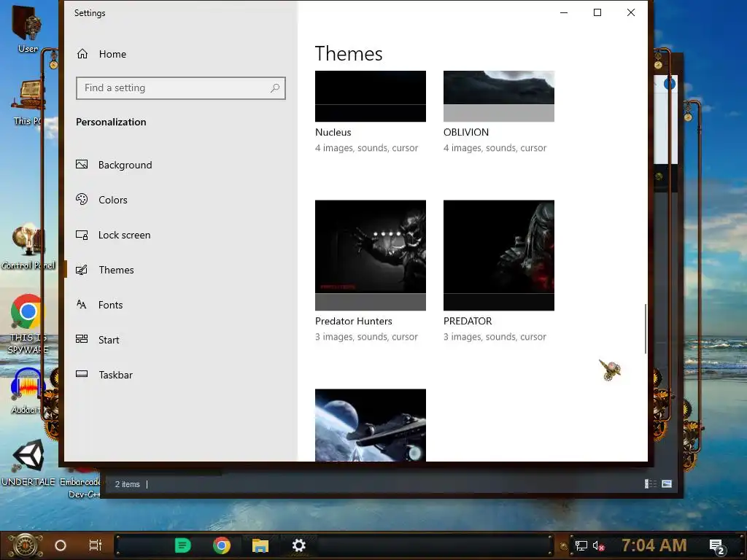Click the 7:04 AM taskbar clock

tap(654, 545)
